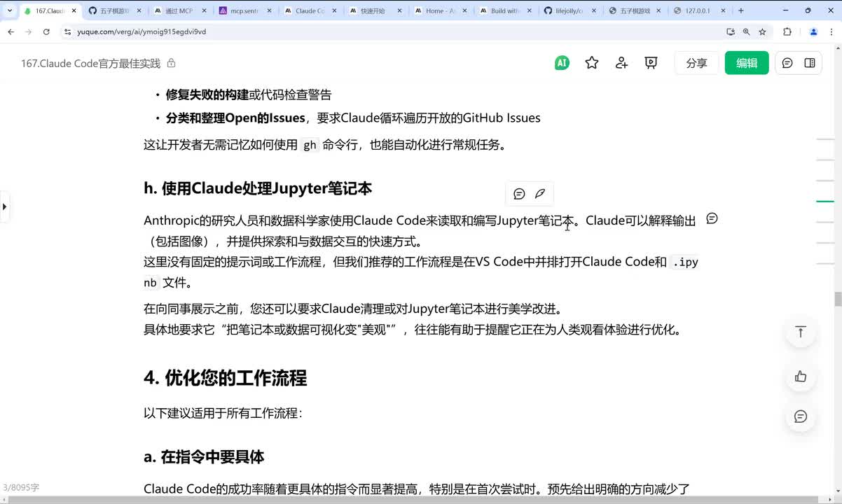842x504 pixels.
Task: Close the 167.Claude tab
Action: (x=74, y=11)
